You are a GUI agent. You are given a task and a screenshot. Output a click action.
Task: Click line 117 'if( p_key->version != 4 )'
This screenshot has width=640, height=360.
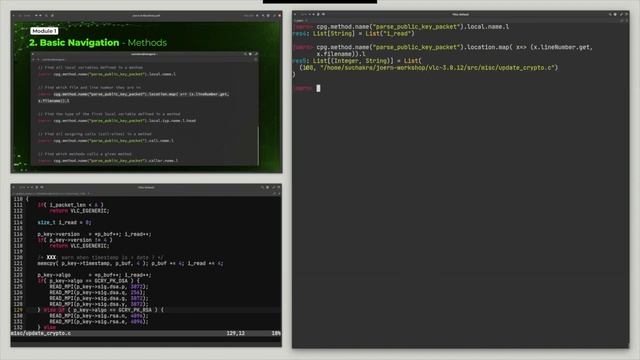75,240
